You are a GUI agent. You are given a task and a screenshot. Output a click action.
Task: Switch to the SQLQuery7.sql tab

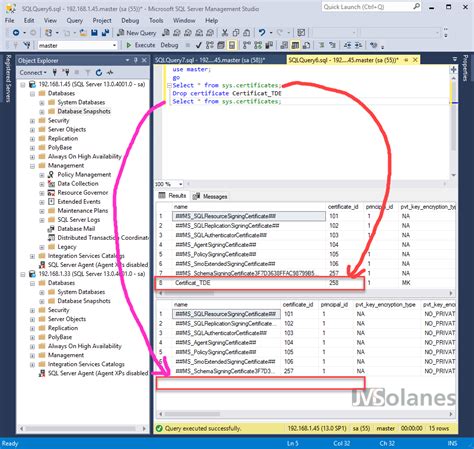click(x=210, y=60)
